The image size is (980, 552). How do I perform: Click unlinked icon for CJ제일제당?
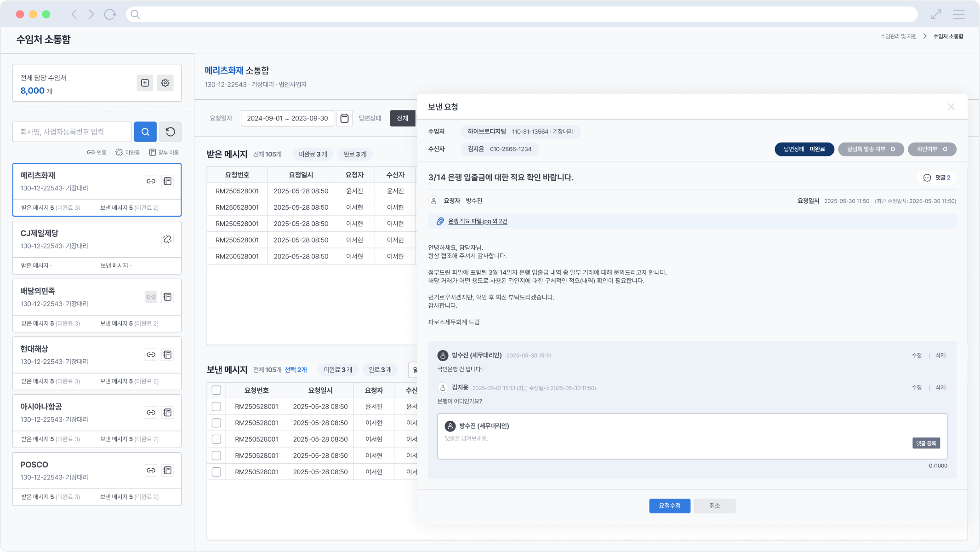pyautogui.click(x=167, y=239)
